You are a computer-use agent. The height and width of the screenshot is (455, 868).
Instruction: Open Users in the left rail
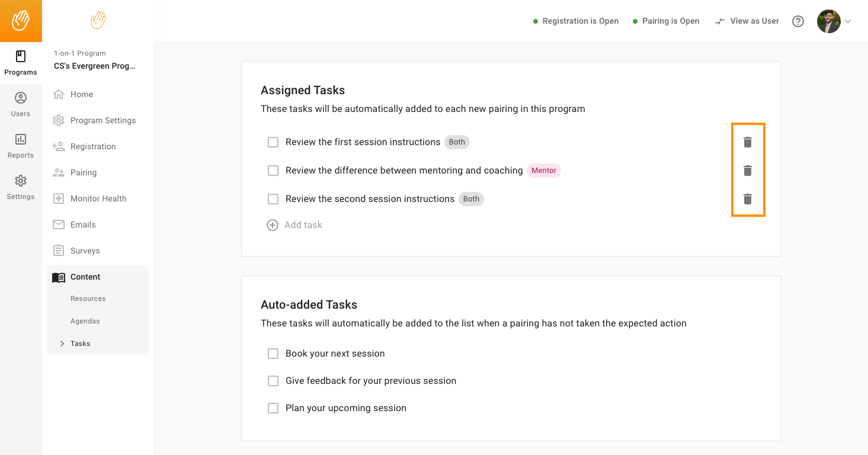[21, 104]
